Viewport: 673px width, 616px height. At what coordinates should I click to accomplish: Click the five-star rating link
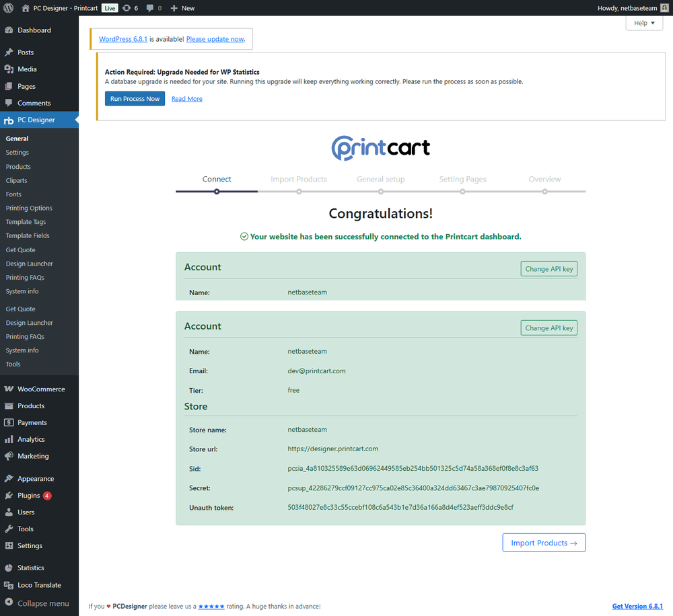pos(211,607)
